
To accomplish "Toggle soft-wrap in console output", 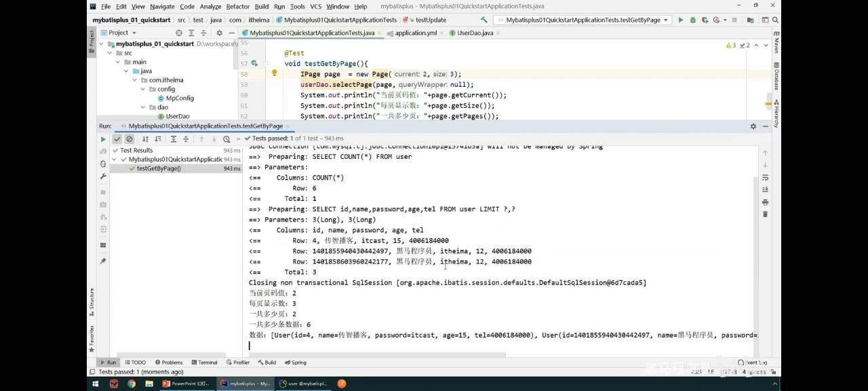I will [x=765, y=178].
